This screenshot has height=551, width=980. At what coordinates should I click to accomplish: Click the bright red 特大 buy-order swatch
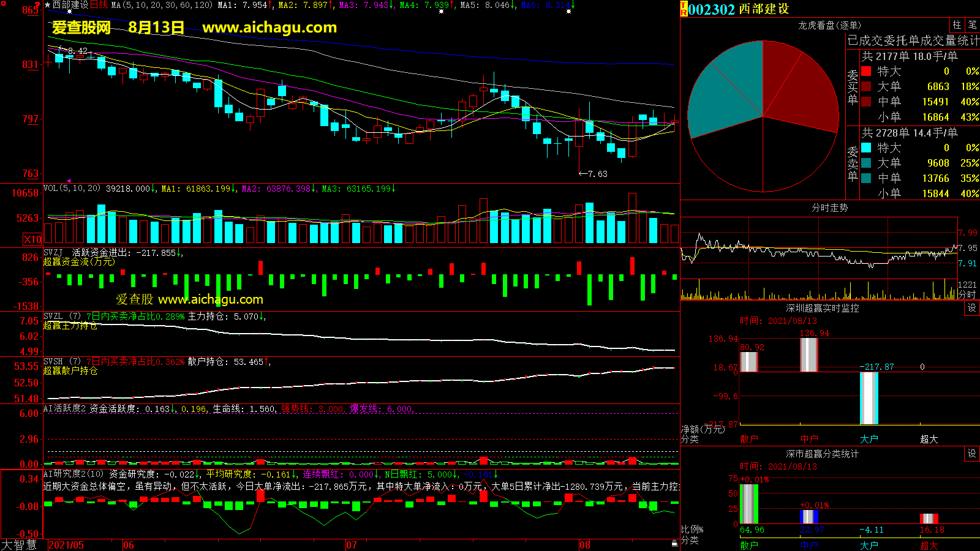(866, 72)
